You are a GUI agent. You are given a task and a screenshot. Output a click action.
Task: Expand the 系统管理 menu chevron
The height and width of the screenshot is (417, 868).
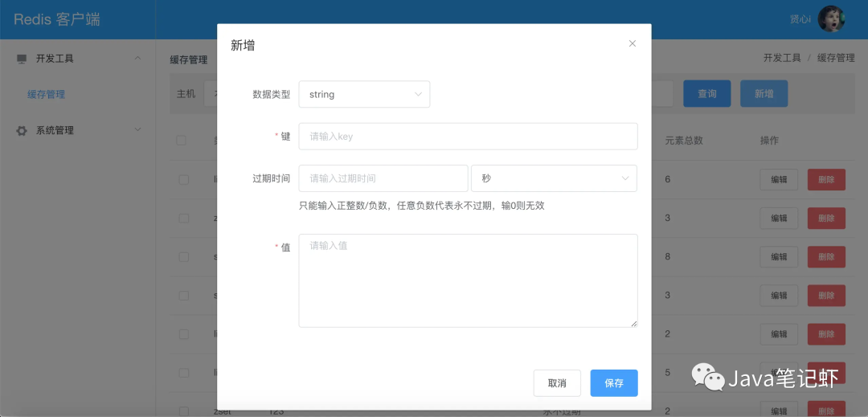[x=138, y=129]
